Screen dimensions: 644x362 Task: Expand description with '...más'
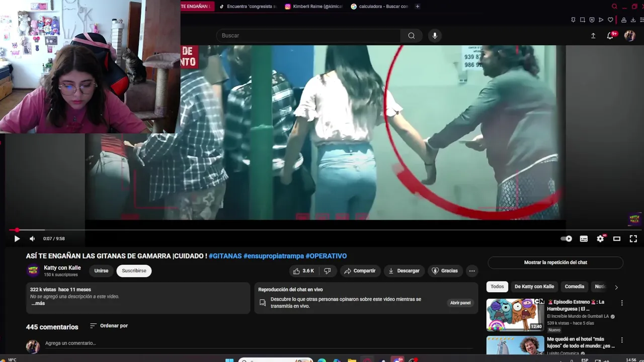(38, 304)
